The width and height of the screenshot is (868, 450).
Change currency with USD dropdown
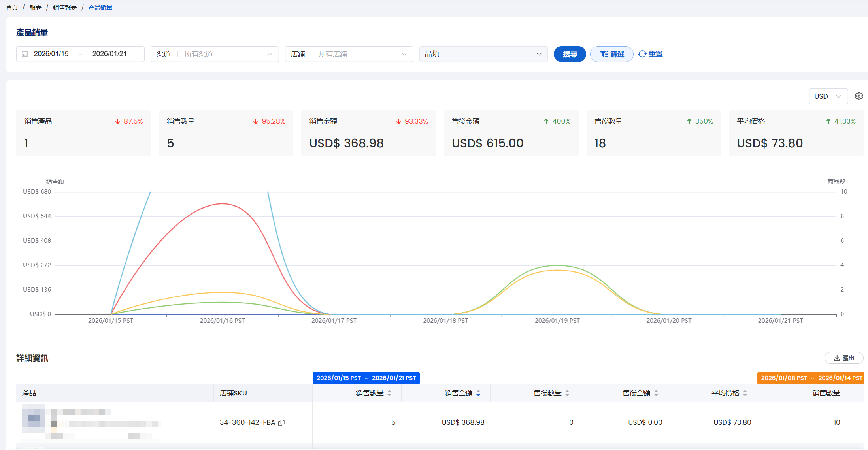[x=828, y=96]
